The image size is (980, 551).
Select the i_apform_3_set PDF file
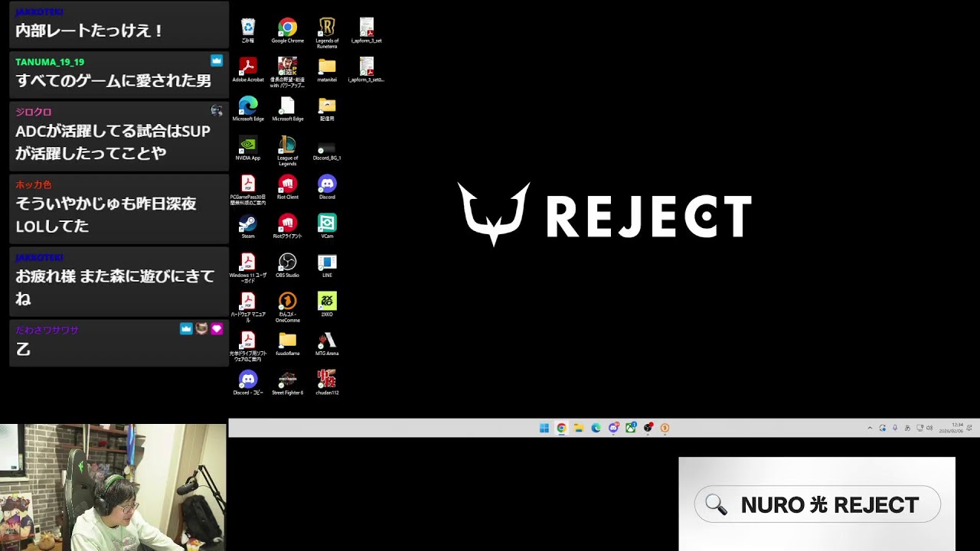367,31
